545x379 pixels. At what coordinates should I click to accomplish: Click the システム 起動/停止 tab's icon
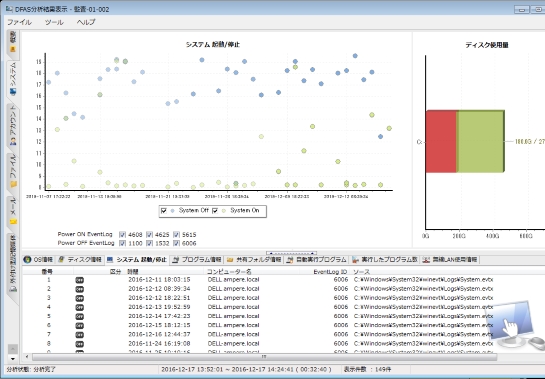click(x=110, y=259)
